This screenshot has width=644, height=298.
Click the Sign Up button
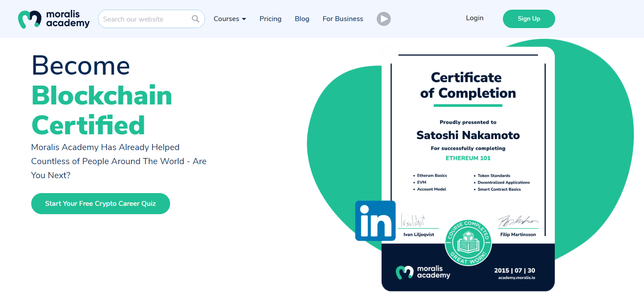click(529, 19)
